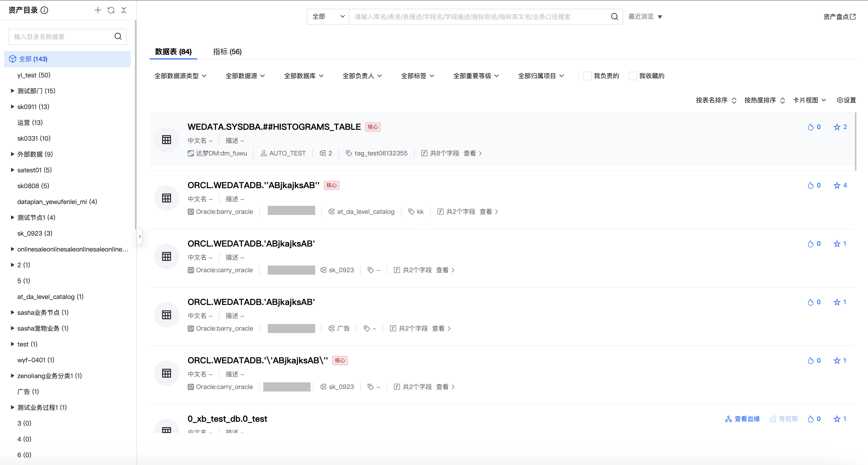Check the 我负责的 checkbox

pyautogui.click(x=587, y=76)
